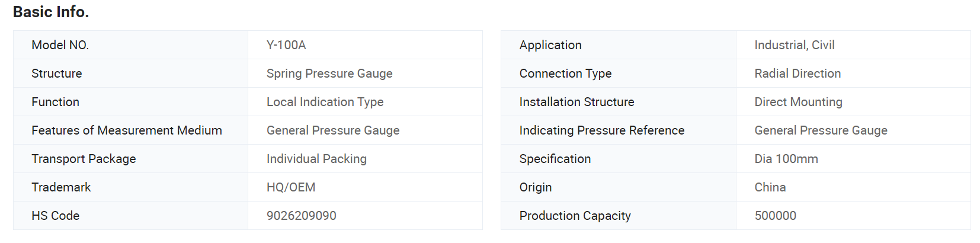Click the Basic Info. heading

pos(51,12)
